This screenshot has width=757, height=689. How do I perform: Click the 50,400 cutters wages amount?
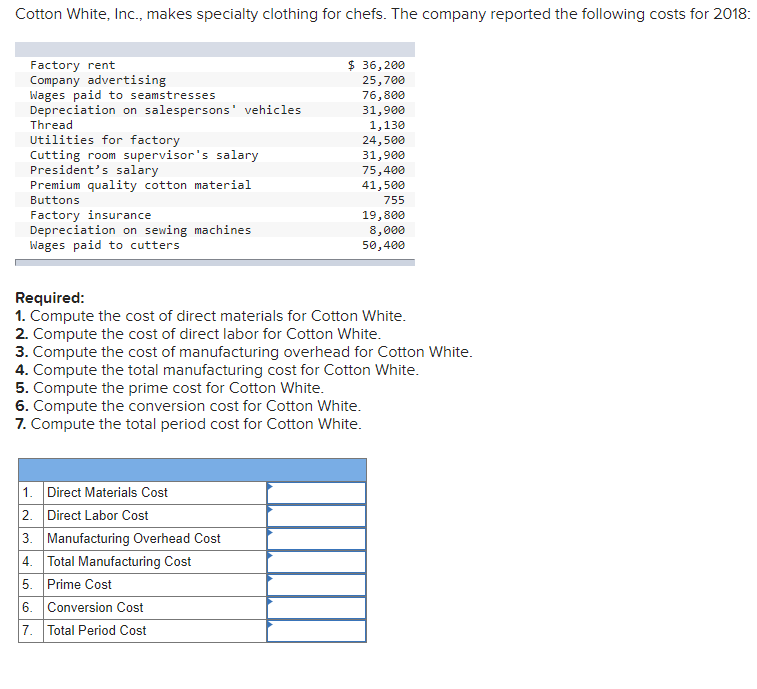(x=383, y=245)
